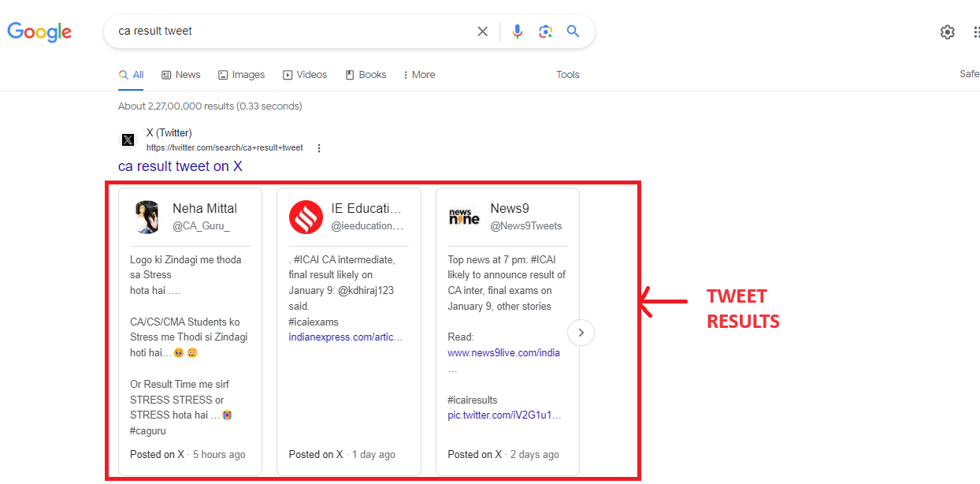The height and width of the screenshot is (484, 980).
Task: Click the blue magnifier search button
Action: [x=574, y=32]
